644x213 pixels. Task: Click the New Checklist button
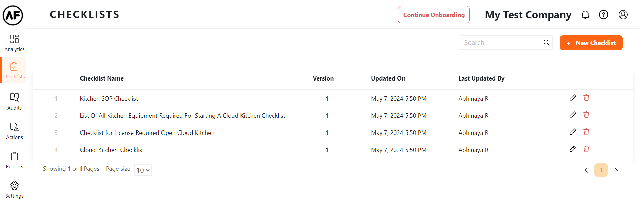click(x=591, y=43)
